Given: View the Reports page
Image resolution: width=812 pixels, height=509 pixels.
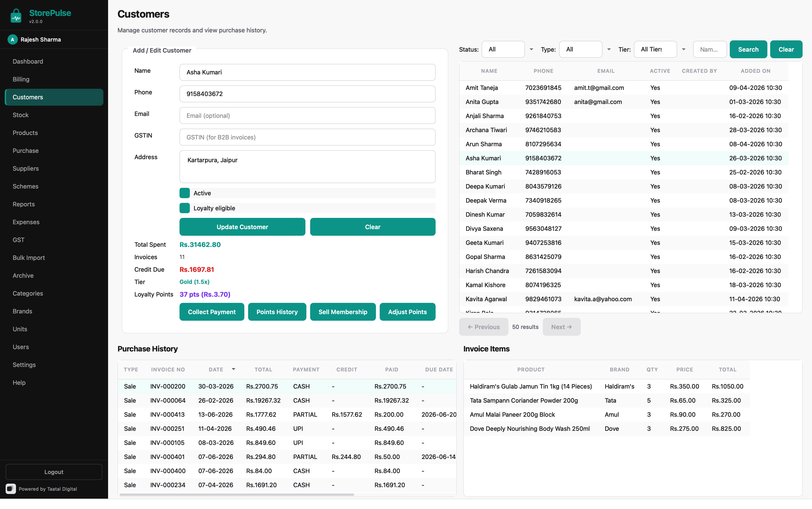Looking at the screenshot, I should (54, 204).
